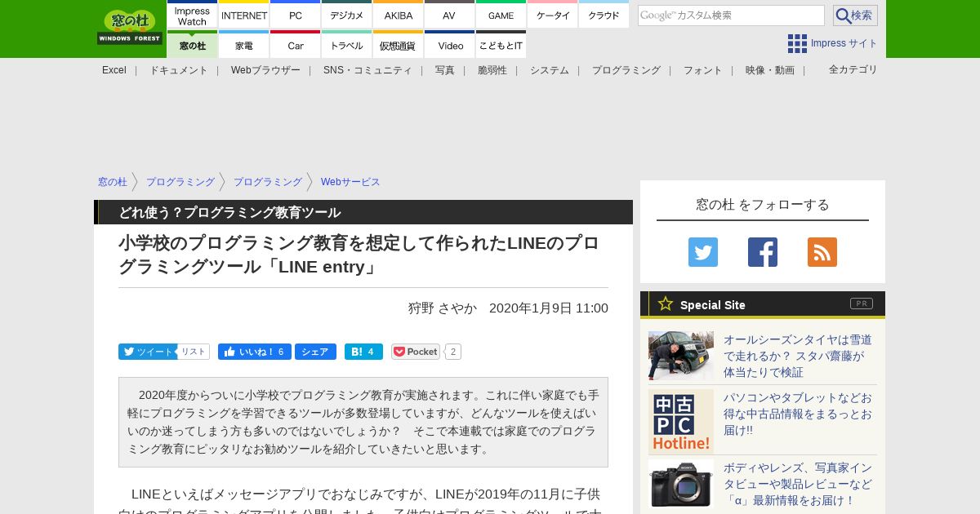This screenshot has height=514, width=980.
Task: Open the 仮想通貨 Watch tab
Action: coord(399,45)
